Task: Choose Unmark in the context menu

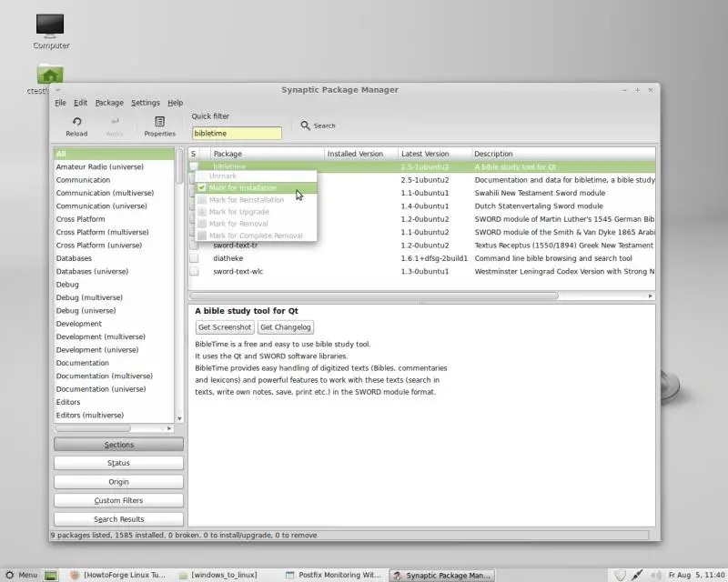Action: point(257,176)
